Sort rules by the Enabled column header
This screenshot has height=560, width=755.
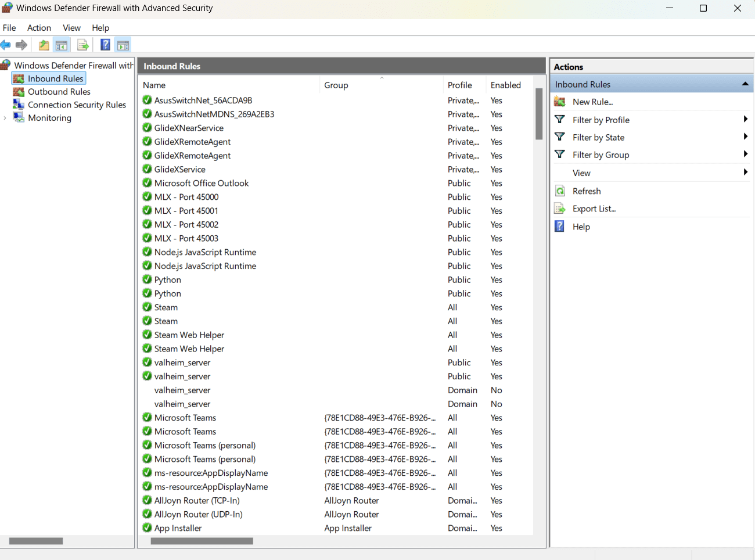pyautogui.click(x=505, y=85)
